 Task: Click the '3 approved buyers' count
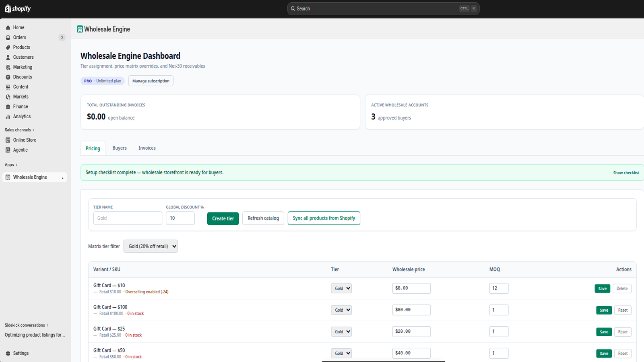pos(391,117)
